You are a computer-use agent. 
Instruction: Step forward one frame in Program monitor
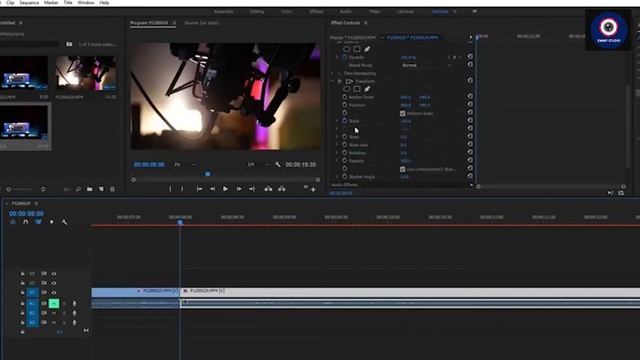(239, 189)
